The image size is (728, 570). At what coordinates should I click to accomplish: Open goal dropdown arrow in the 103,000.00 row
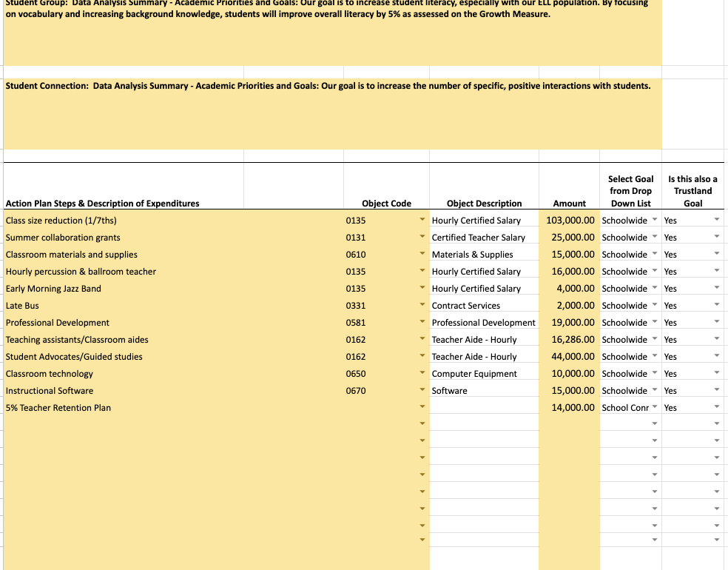[x=655, y=219]
